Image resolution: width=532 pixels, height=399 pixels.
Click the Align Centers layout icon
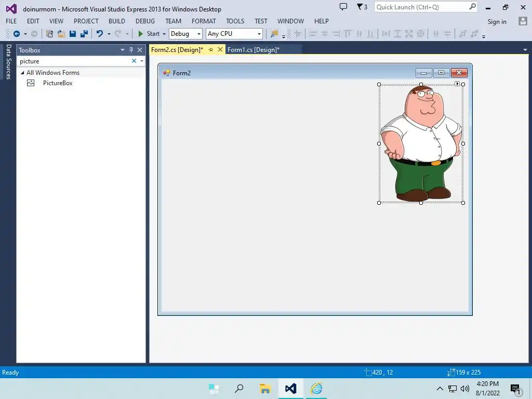pos(324,34)
